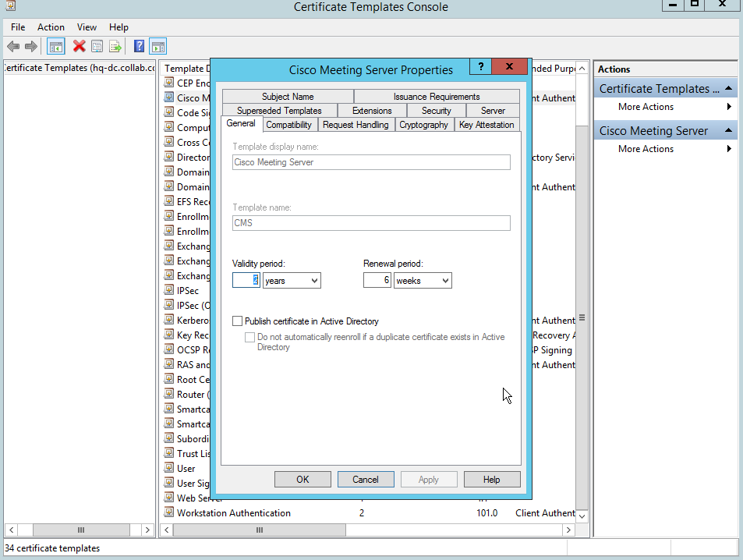Viewport: 743px width, 560px height.
Task: Switch to the Security tab
Action: pyautogui.click(x=437, y=111)
